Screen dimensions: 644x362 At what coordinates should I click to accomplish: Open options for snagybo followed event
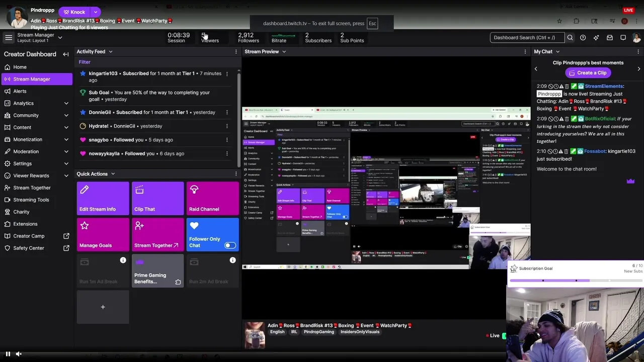click(227, 140)
